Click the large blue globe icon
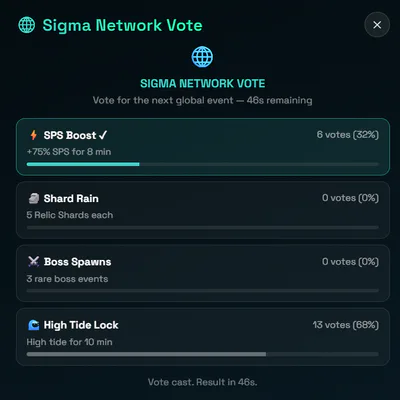Viewport: 400px width, 400px height. click(202, 57)
